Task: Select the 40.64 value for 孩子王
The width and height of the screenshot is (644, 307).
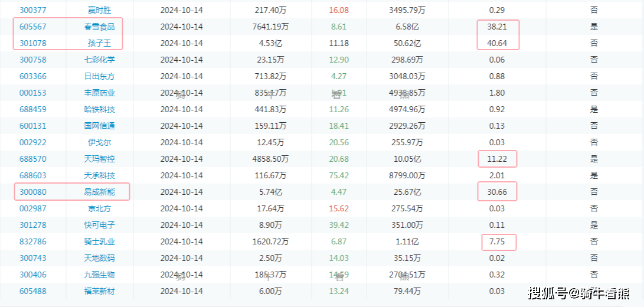Action: click(x=497, y=43)
